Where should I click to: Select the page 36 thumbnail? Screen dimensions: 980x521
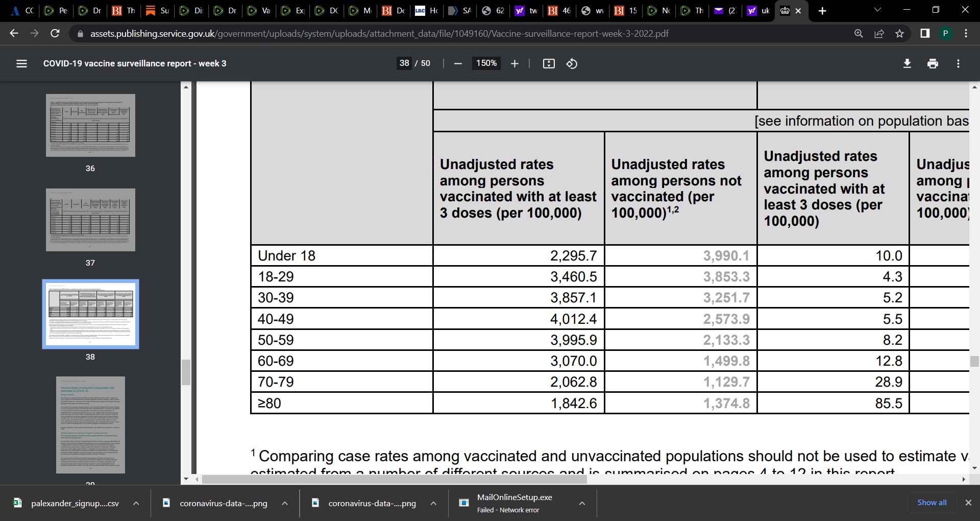pos(90,125)
